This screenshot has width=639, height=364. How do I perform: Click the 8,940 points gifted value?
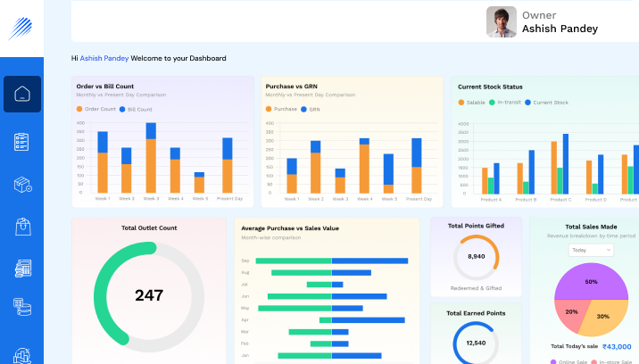pyautogui.click(x=477, y=256)
